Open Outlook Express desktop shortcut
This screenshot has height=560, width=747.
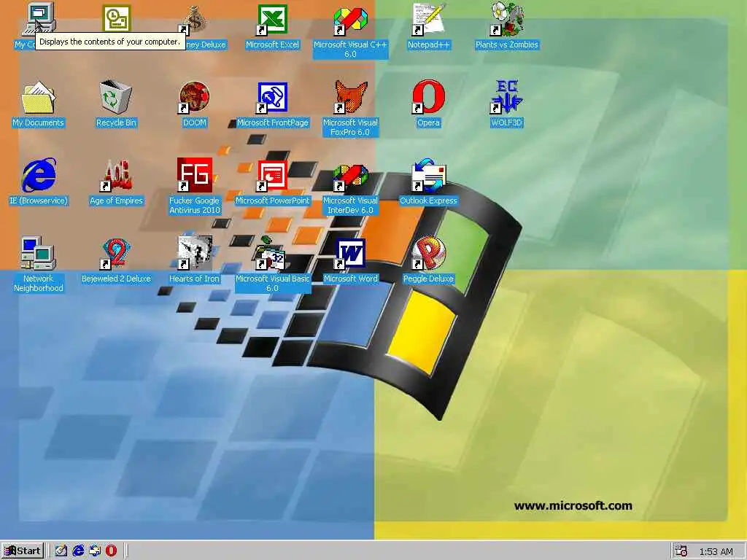click(429, 175)
